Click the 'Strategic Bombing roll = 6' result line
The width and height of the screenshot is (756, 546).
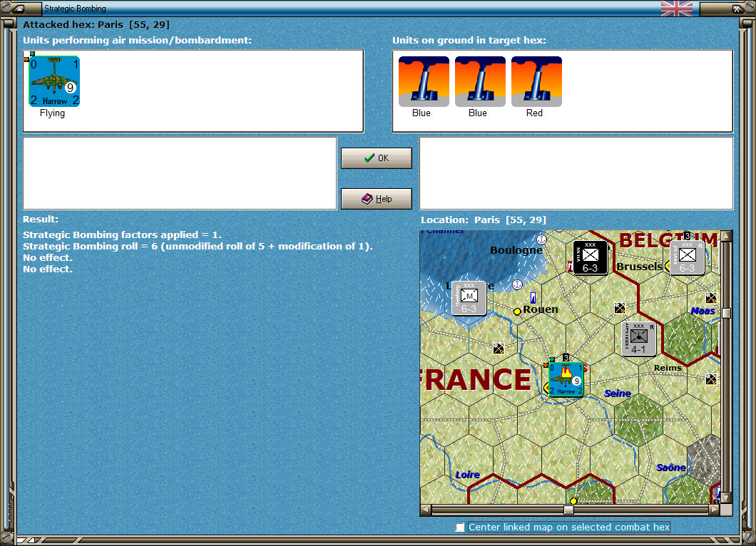coord(198,246)
